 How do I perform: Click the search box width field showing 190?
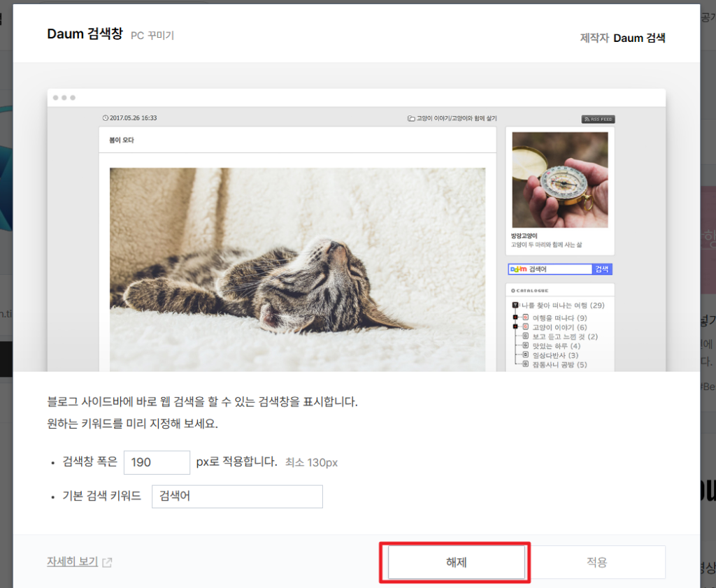(157, 463)
